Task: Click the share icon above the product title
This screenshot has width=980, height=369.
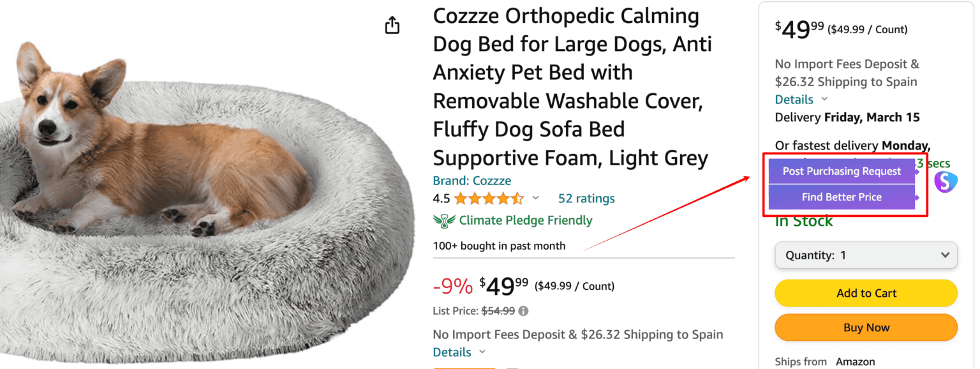Action: coord(392,25)
